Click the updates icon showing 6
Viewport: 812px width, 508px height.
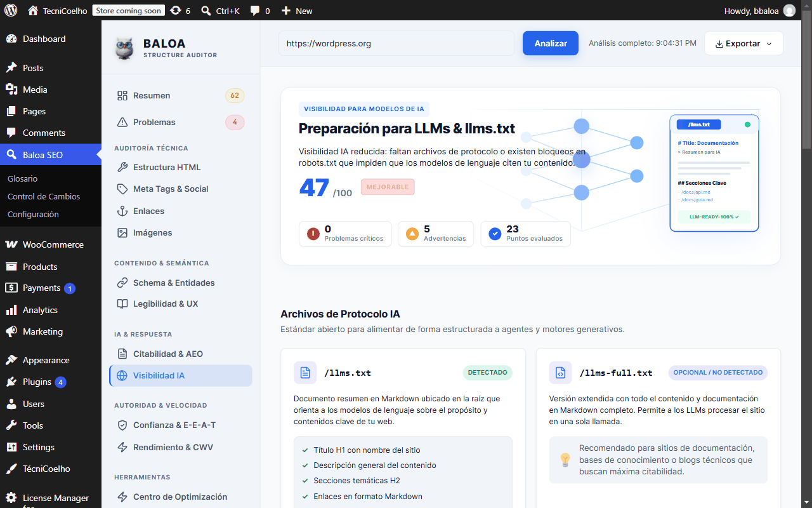click(176, 10)
